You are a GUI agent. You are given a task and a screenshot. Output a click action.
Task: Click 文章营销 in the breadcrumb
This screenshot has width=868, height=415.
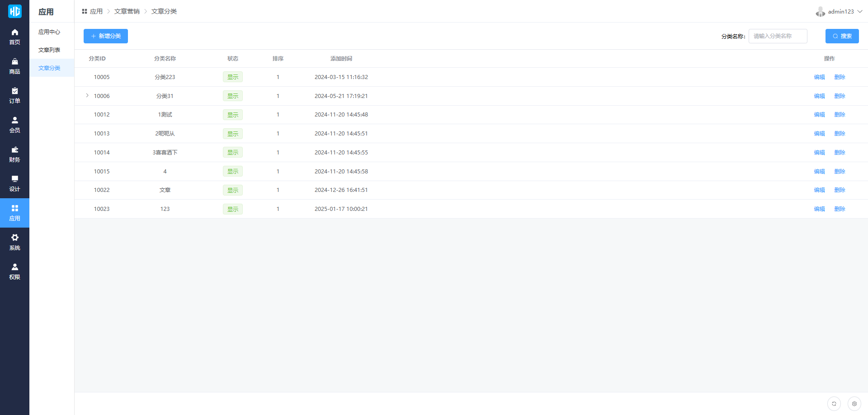click(127, 11)
